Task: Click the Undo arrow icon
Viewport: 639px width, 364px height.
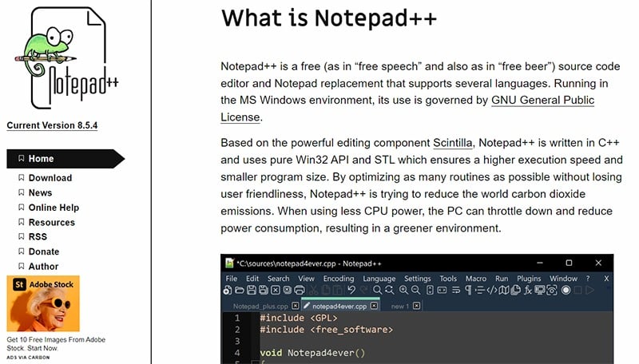Action: point(351,290)
